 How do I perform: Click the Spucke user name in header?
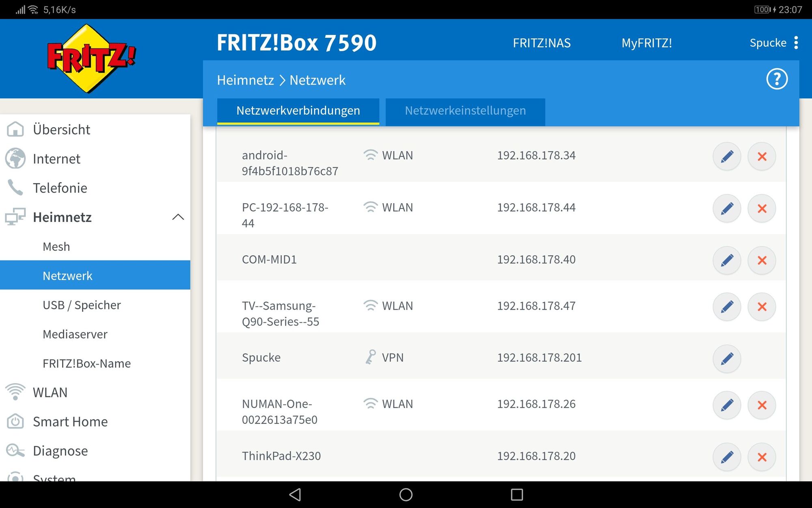(x=768, y=43)
